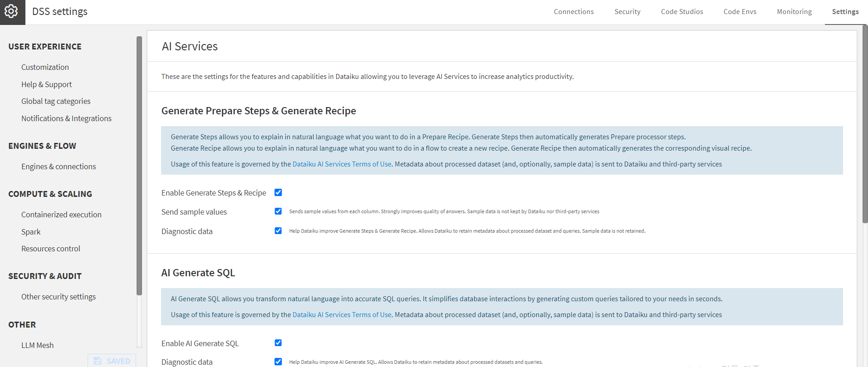Click the AI Services page title
Image resolution: width=868 pixels, height=367 pixels.
pyautogui.click(x=190, y=46)
